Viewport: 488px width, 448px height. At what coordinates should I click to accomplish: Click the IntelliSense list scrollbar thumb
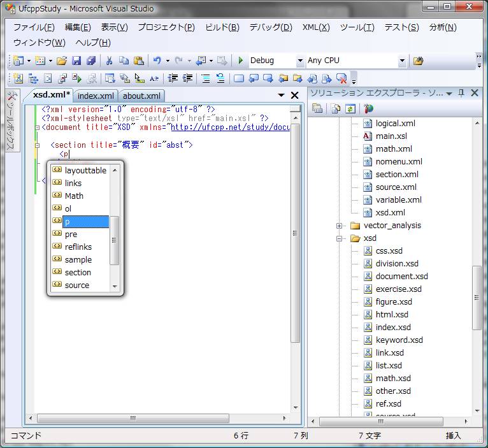click(x=115, y=240)
